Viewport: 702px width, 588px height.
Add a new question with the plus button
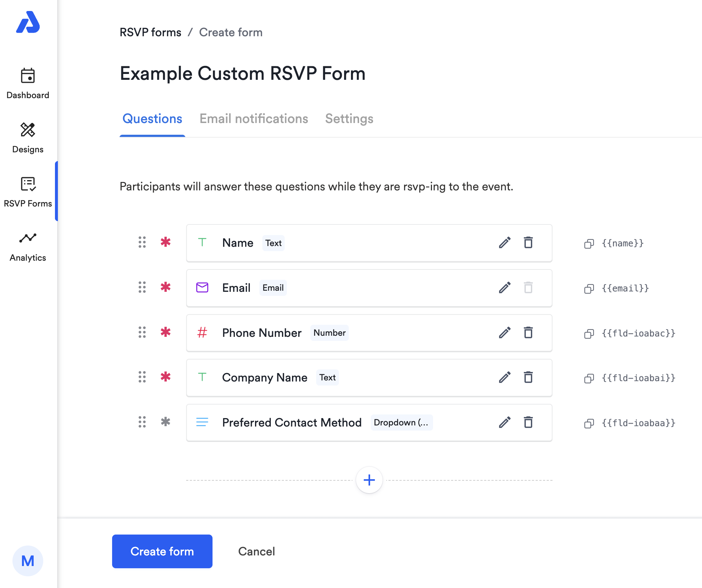point(369,480)
